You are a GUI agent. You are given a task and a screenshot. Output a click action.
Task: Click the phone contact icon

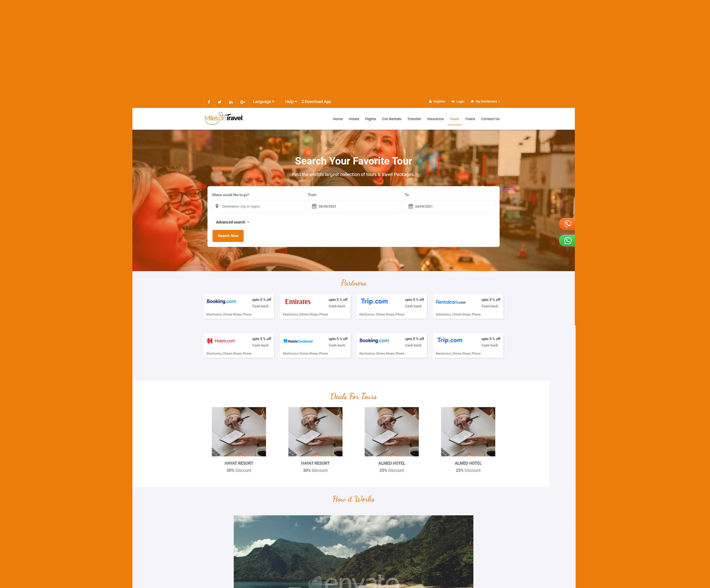pyautogui.click(x=567, y=224)
